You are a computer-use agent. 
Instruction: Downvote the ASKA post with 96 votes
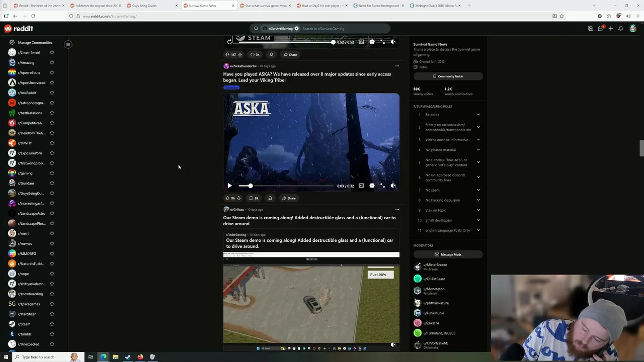(238, 198)
